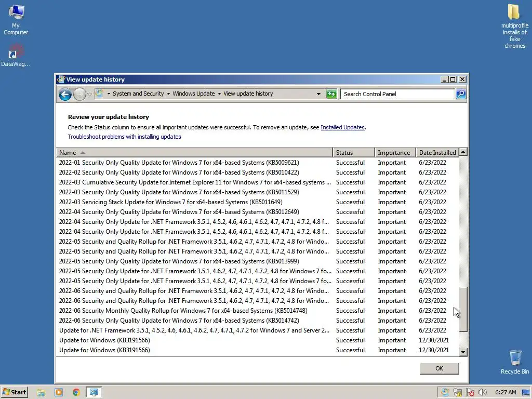The width and height of the screenshot is (532, 399).
Task: Click date 6/23/2022 of KB5009621 row
Action: 432,163
